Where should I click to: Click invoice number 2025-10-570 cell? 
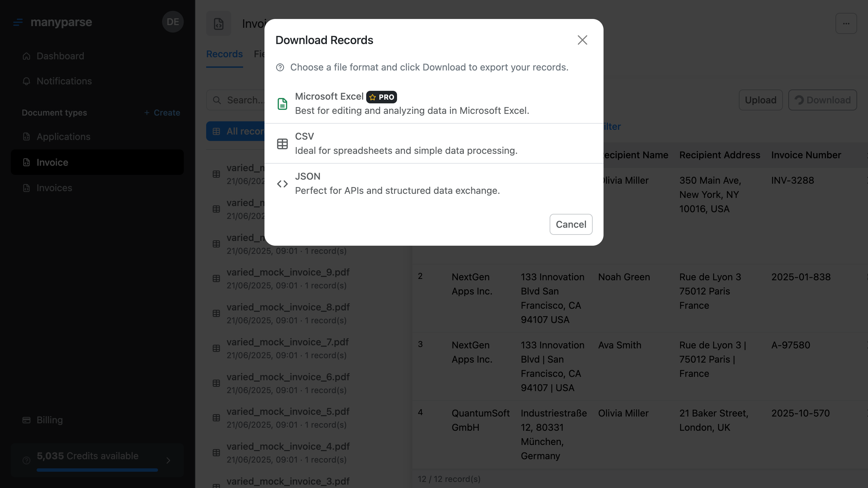(x=800, y=413)
